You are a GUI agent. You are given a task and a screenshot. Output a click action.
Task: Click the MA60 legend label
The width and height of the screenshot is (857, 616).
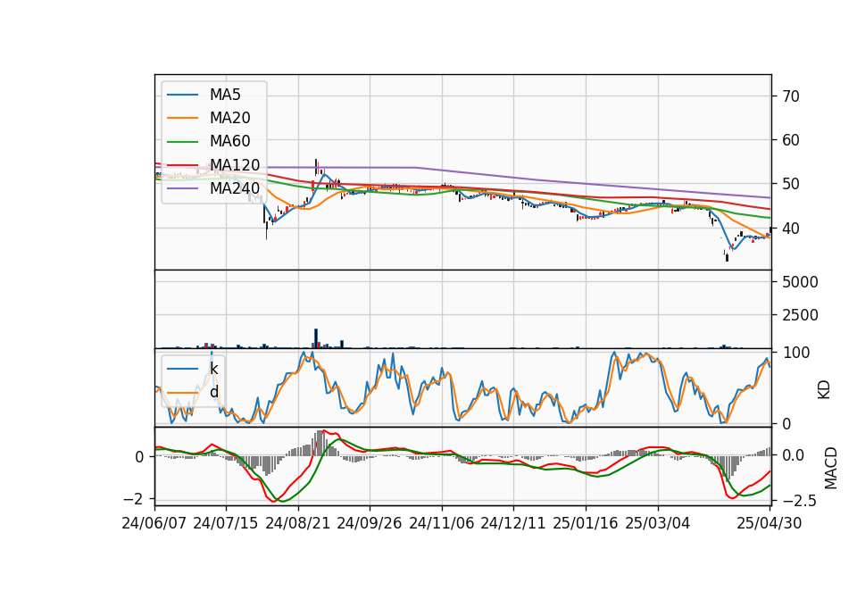pyautogui.click(x=230, y=141)
